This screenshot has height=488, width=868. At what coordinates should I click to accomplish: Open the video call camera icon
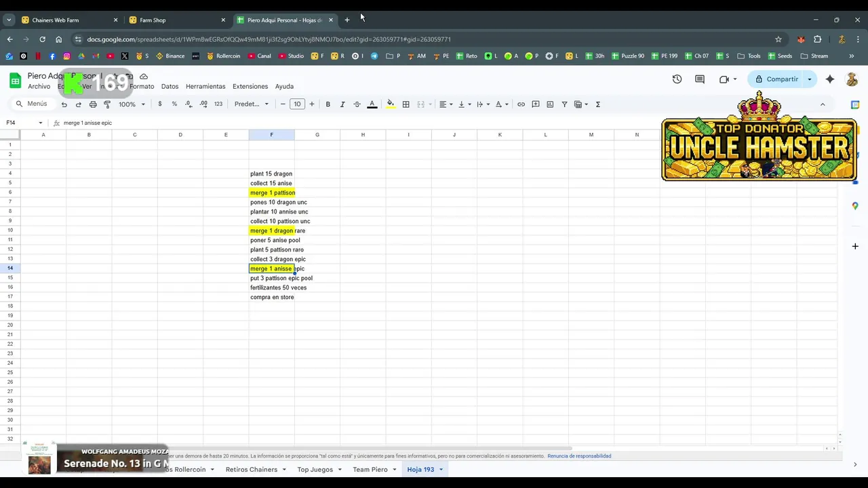pos(724,79)
